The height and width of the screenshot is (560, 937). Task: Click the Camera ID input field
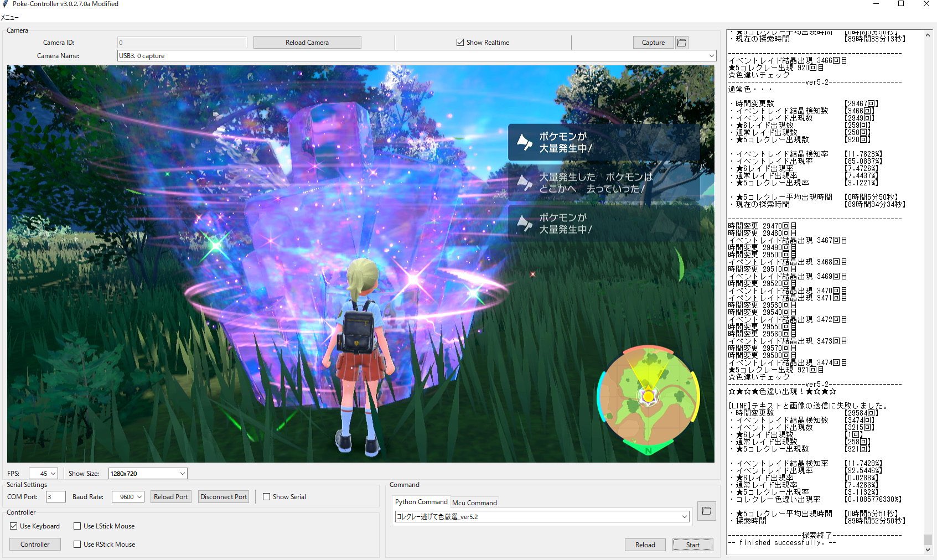pyautogui.click(x=182, y=43)
